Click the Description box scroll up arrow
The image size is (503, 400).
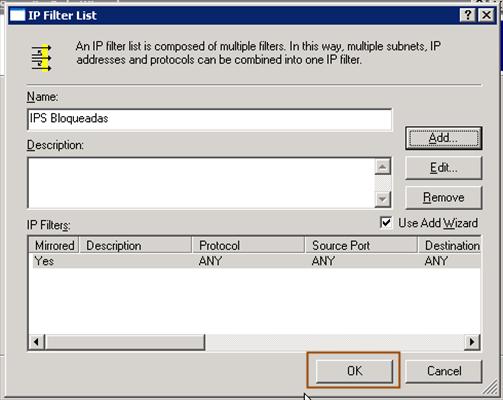tap(383, 167)
